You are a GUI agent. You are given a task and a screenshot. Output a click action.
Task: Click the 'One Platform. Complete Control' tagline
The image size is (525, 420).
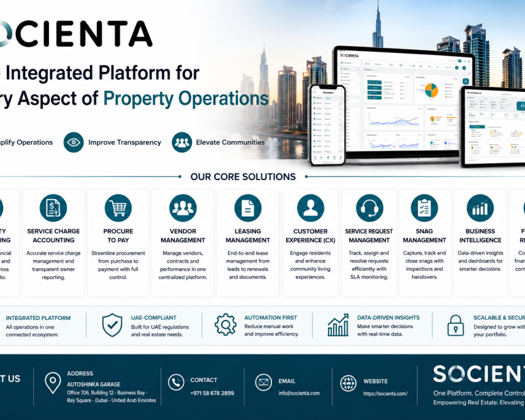click(479, 393)
